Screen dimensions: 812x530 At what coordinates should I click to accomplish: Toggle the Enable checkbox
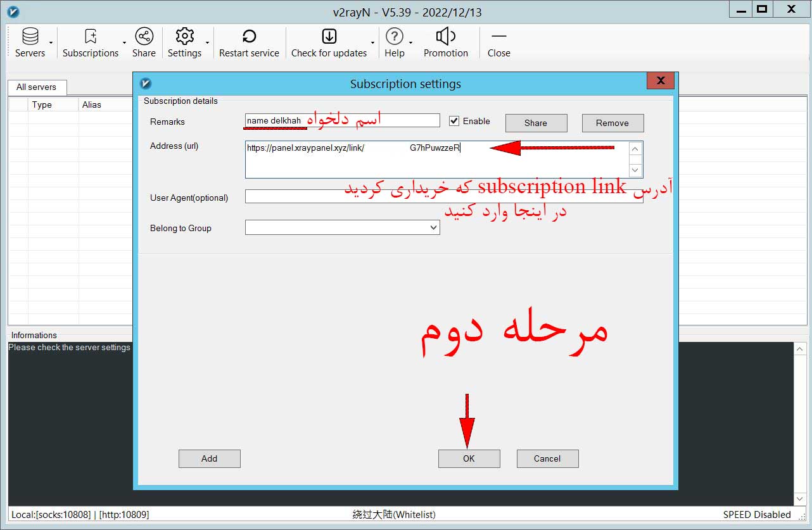454,121
